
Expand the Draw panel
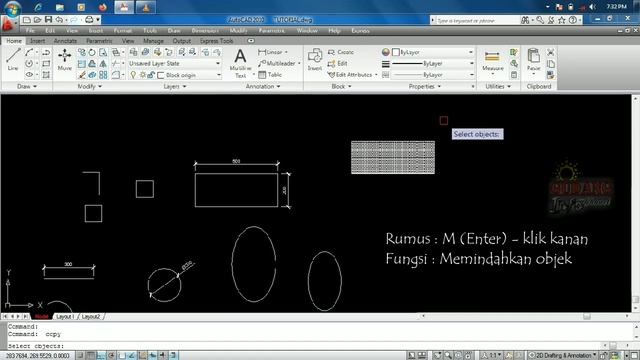[x=27, y=87]
